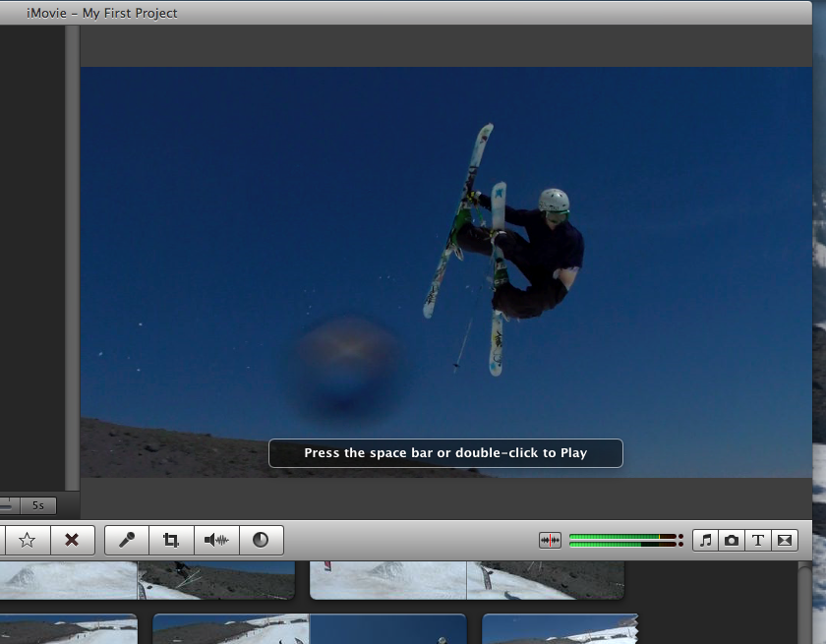The height and width of the screenshot is (644, 826).
Task: Mark the selected clip as Favorite
Action: (27, 539)
